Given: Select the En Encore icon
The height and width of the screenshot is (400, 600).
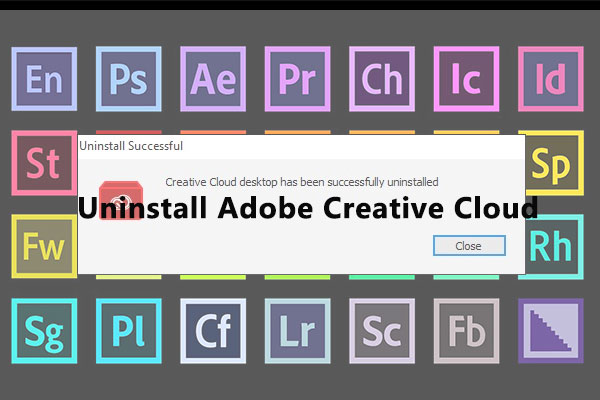Looking at the screenshot, I should click(x=44, y=79).
